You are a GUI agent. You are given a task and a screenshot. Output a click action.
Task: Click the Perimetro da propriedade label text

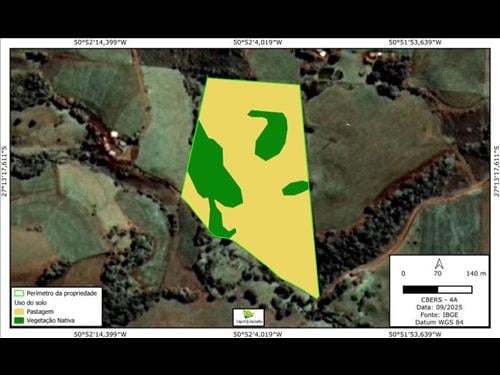(x=62, y=293)
